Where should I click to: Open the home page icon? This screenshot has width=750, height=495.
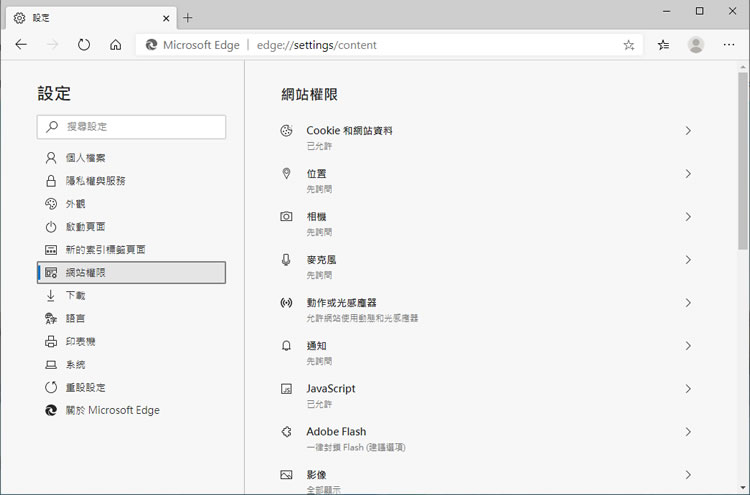pos(115,45)
